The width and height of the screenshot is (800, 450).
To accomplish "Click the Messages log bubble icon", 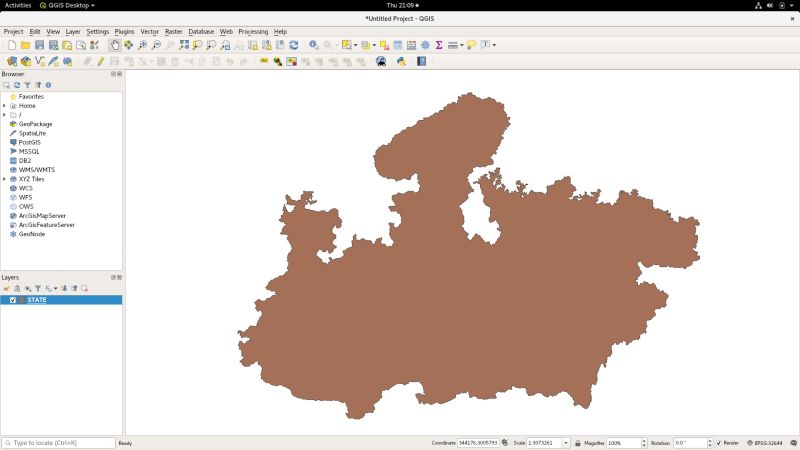I will pos(793,443).
